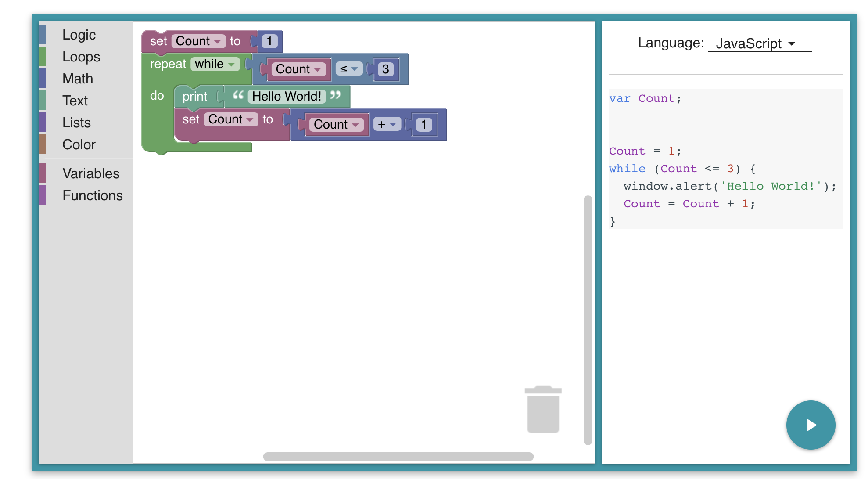This screenshot has width=868, height=483.
Task: Open the Logic blocks category
Action: [79, 35]
